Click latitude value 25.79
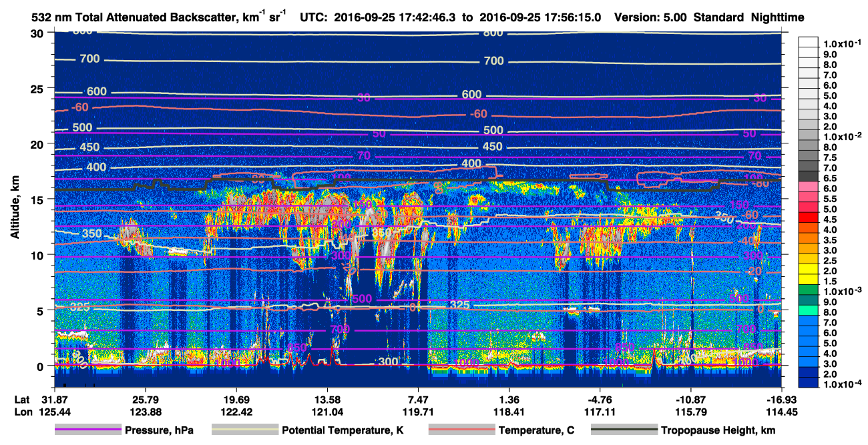Viewport: 868px width, 445px height. click(x=145, y=400)
